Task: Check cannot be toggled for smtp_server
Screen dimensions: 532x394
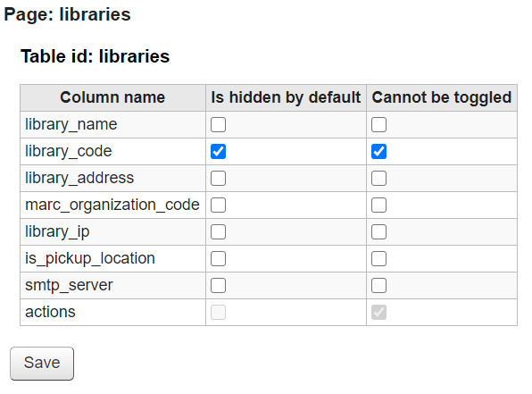Action: 378,286
